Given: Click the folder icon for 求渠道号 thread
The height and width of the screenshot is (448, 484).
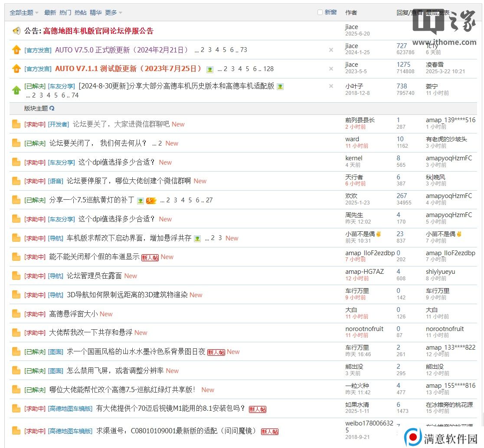Looking at the screenshot, I should 16,431.
